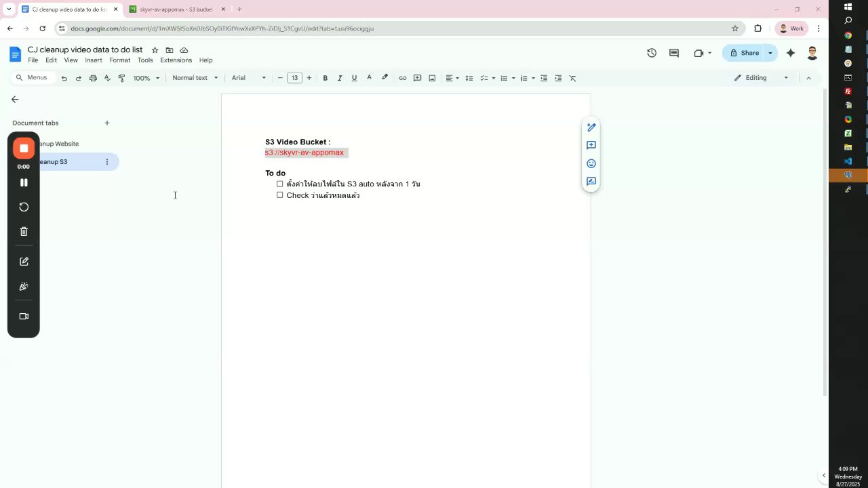Add a comment from toolbar
Screen dimensions: 868x488
pos(417,78)
